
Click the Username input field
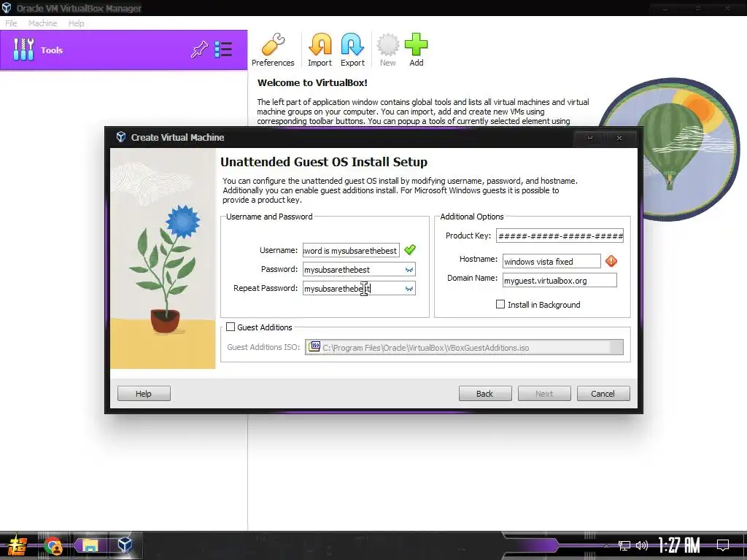point(351,251)
